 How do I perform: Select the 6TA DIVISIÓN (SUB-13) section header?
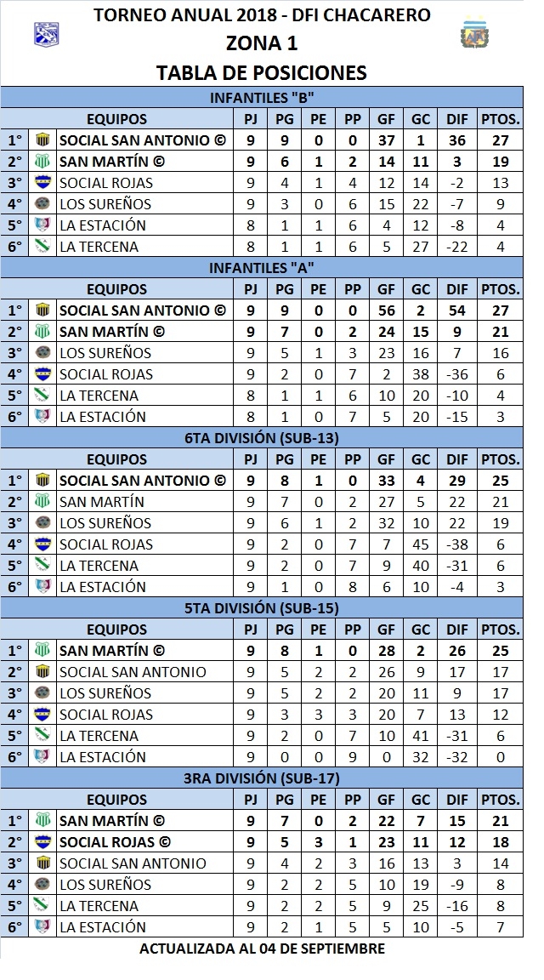(x=263, y=438)
